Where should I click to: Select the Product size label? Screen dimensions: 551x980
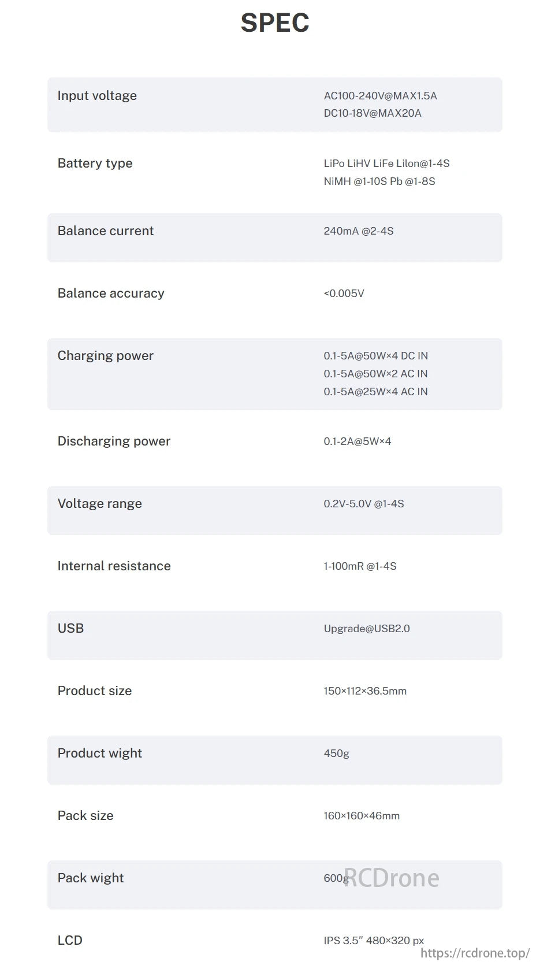tap(94, 691)
